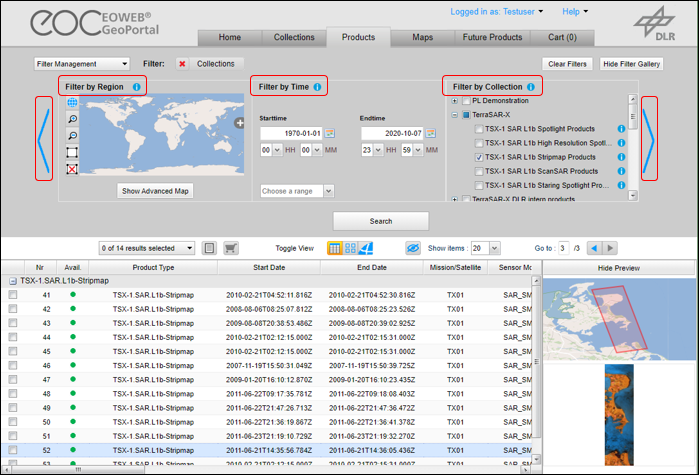The width and height of the screenshot is (699, 475).
Task: Open the Maps tab
Action: 423,37
